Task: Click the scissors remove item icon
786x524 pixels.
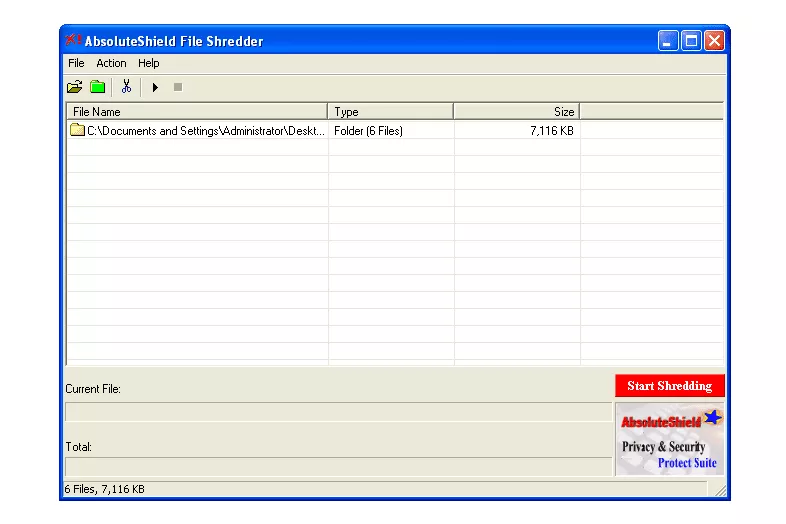Action: 126,87
